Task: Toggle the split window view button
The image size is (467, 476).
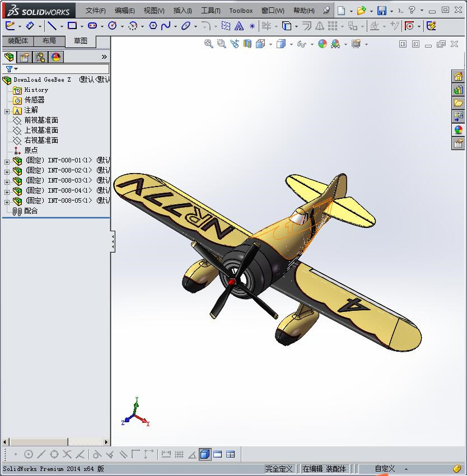Action: pos(218,454)
